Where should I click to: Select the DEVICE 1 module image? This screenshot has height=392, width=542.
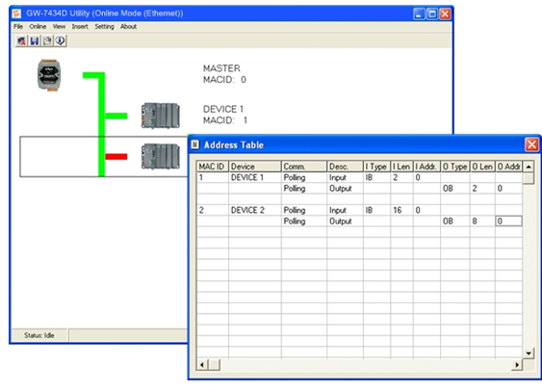coord(161,116)
